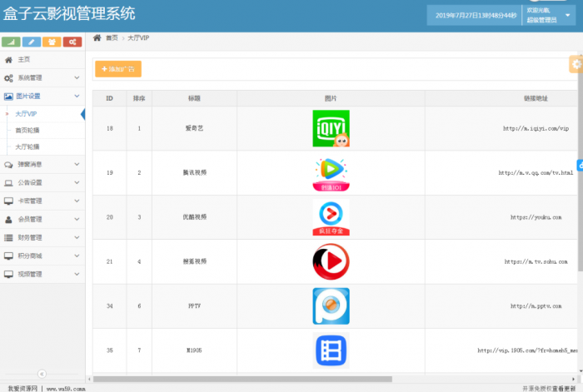Expand the 弹窗消息 sidebar menu
Viewport: 583px width, 392px height.
[42, 165]
